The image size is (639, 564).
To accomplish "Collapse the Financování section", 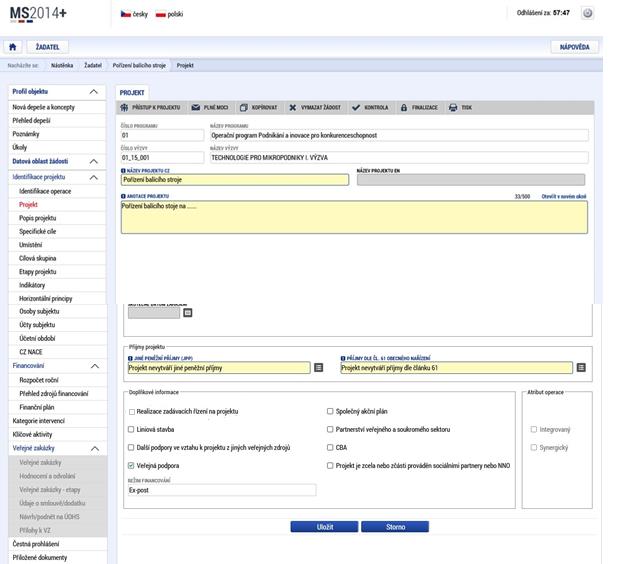I will click(95, 366).
